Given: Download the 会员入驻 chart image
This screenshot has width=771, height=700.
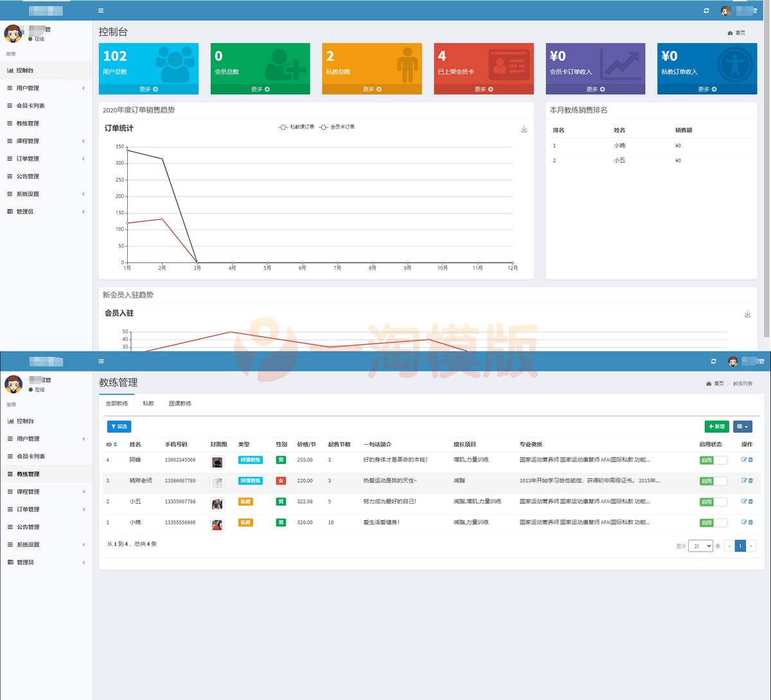Looking at the screenshot, I should tap(747, 314).
